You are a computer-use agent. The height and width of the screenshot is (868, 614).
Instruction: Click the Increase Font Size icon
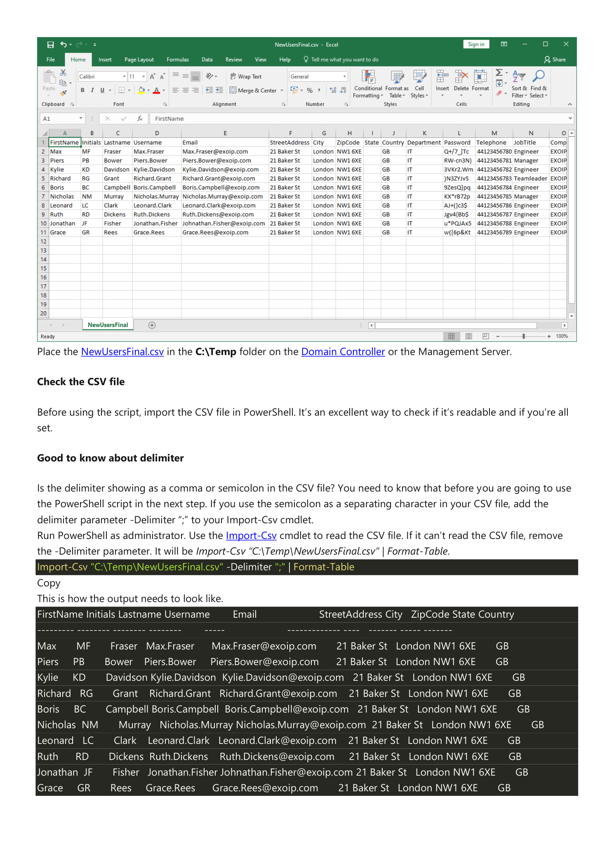(x=152, y=77)
